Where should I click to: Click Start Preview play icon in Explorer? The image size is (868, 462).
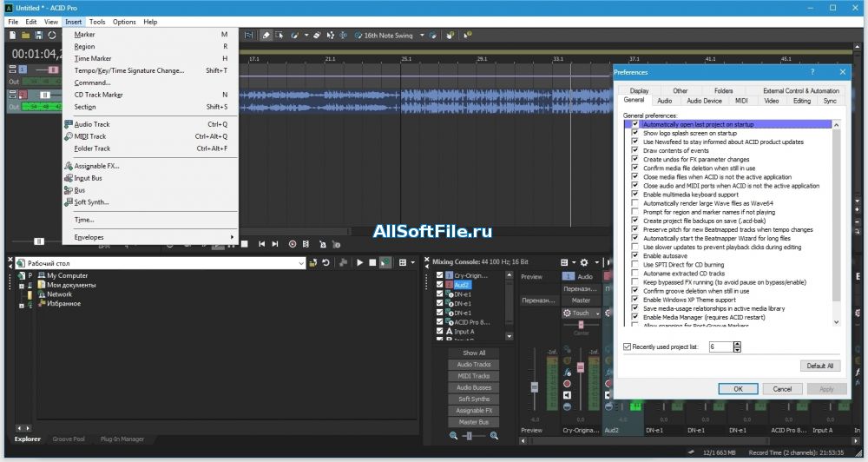(x=360, y=262)
